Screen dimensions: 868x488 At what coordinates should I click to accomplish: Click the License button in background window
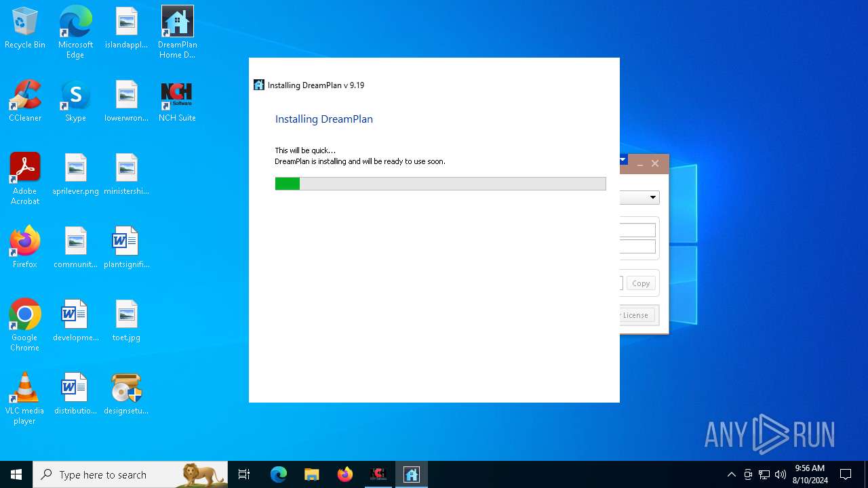(x=638, y=315)
